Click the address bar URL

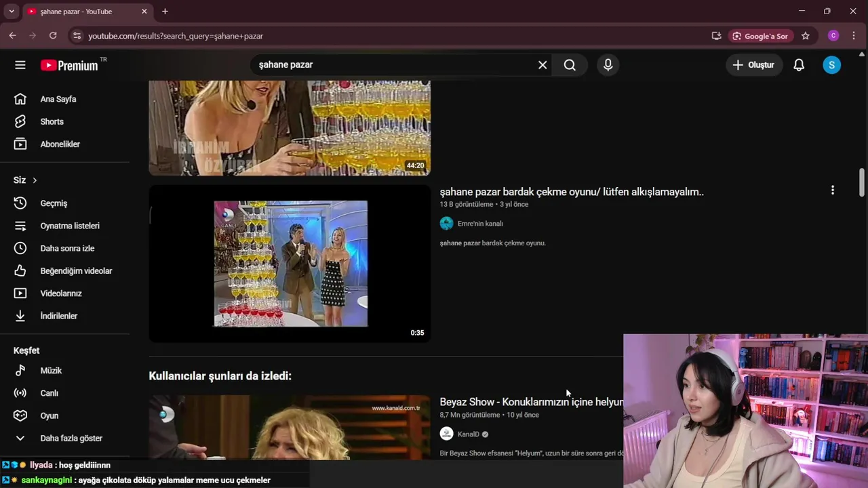[x=176, y=36]
